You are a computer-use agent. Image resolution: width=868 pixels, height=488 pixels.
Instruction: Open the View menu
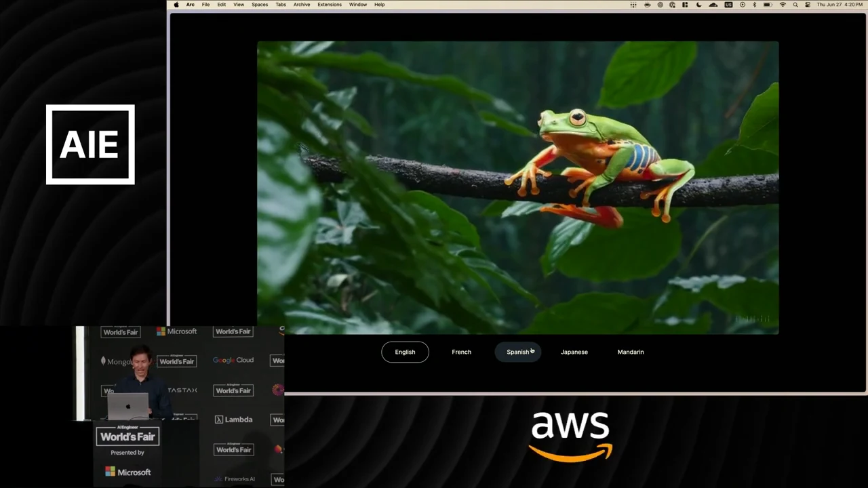coord(239,5)
